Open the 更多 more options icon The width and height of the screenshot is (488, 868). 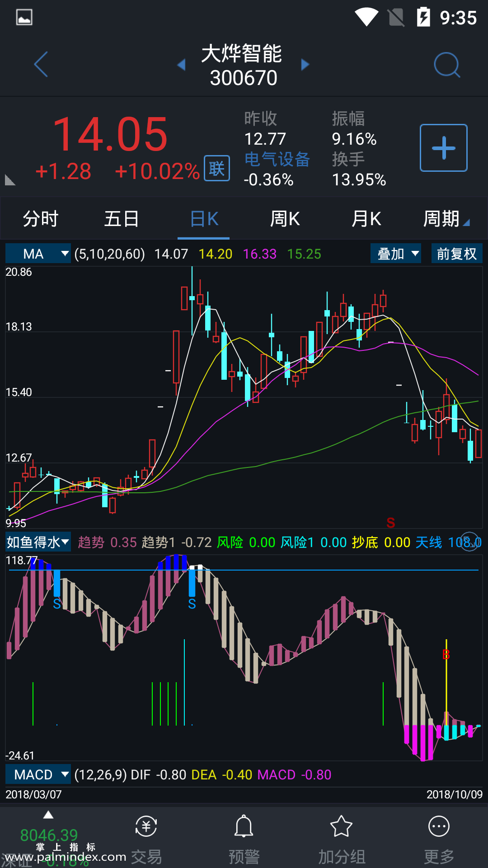[439, 827]
